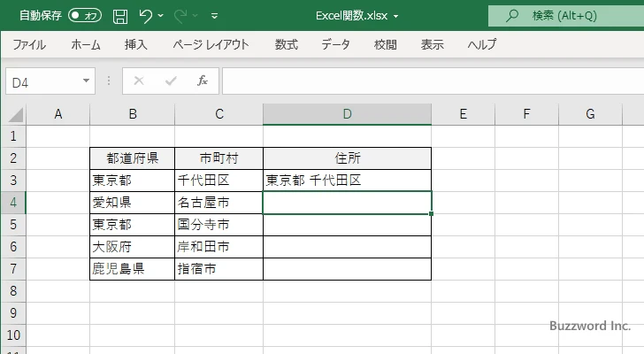644x354 pixels.
Task: Select empty 住所 cell beside 国分寺市
Action: 347,225
